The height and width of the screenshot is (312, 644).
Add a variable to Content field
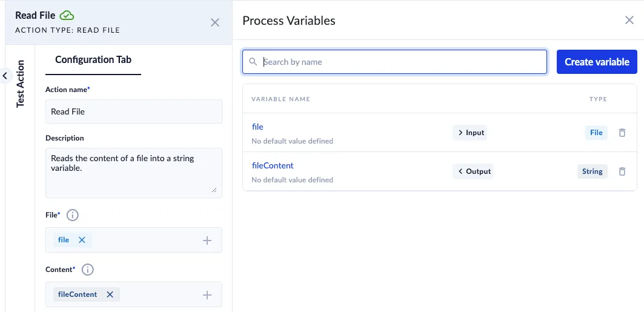[x=207, y=295]
